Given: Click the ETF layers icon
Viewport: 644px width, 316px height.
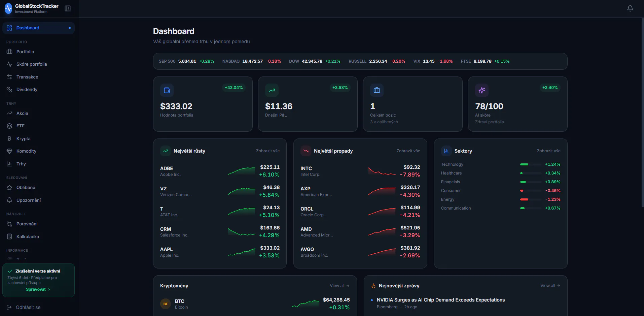Looking at the screenshot, I should (9, 126).
